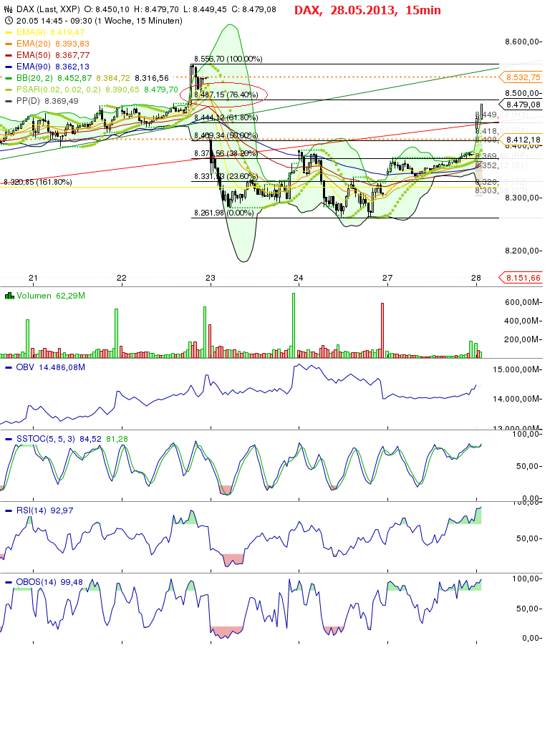The width and height of the screenshot is (560, 736).
Task: Click Fibonacci 8.261,98 (0.00%) label
Action: pyautogui.click(x=224, y=213)
